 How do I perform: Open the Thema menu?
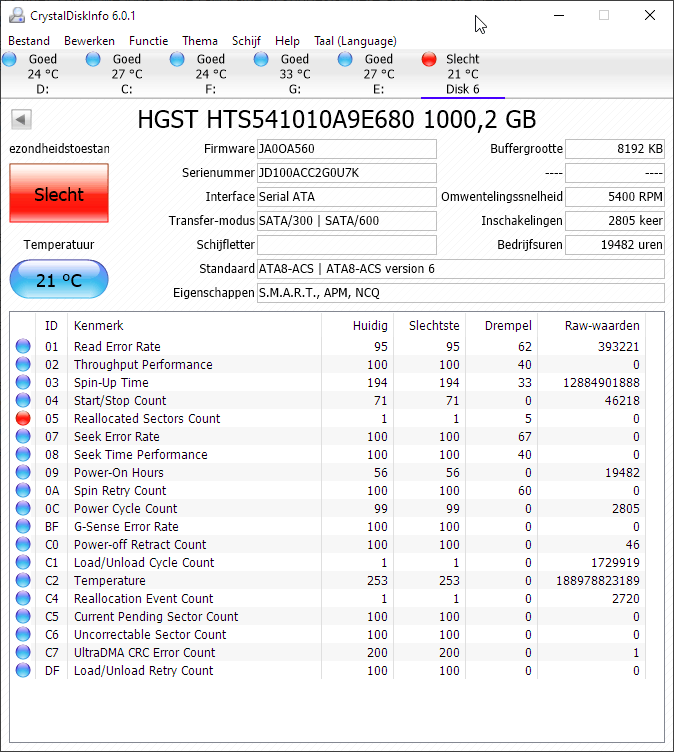pyautogui.click(x=200, y=41)
